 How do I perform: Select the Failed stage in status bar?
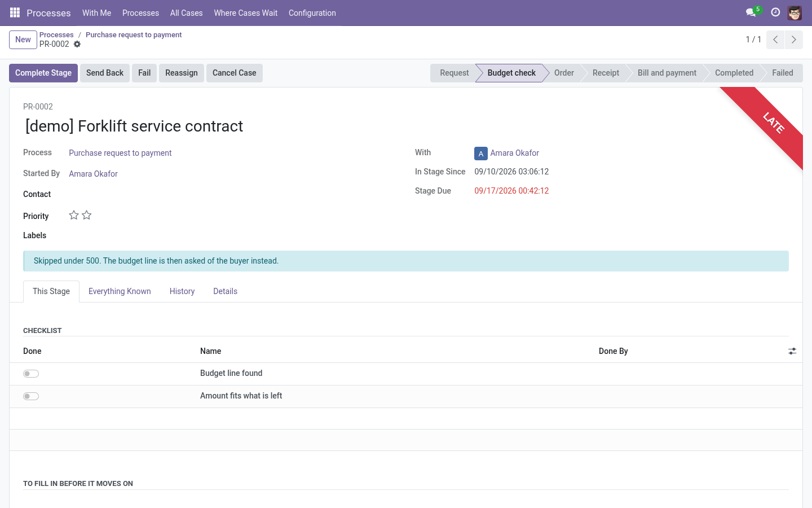tap(782, 73)
